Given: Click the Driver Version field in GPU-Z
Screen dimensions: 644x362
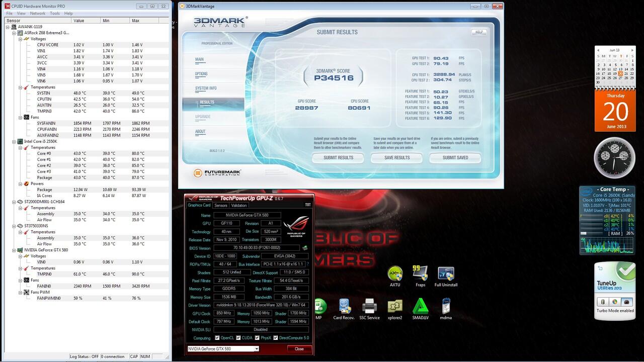Looking at the screenshot, I should [x=261, y=305].
